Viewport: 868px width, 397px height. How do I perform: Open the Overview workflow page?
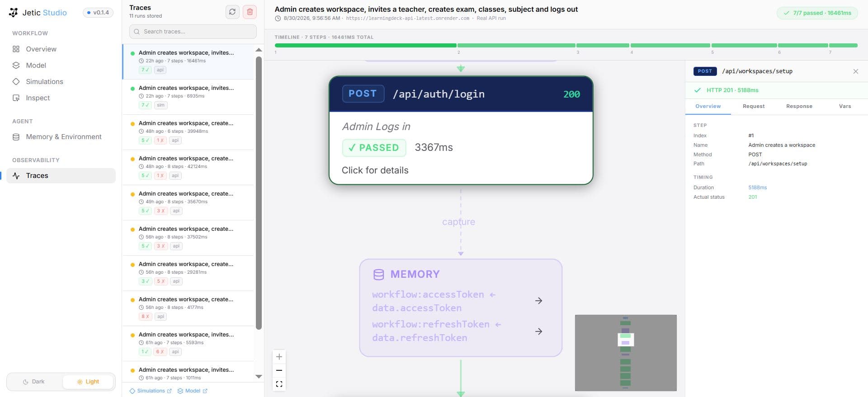(61, 49)
